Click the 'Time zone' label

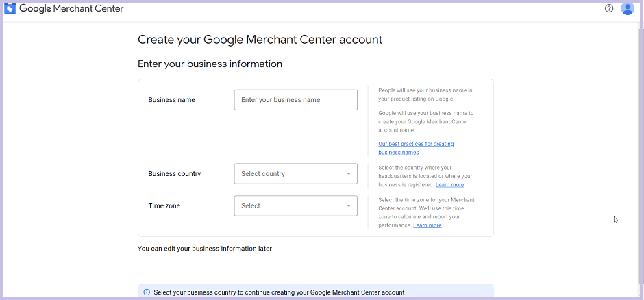tap(164, 205)
